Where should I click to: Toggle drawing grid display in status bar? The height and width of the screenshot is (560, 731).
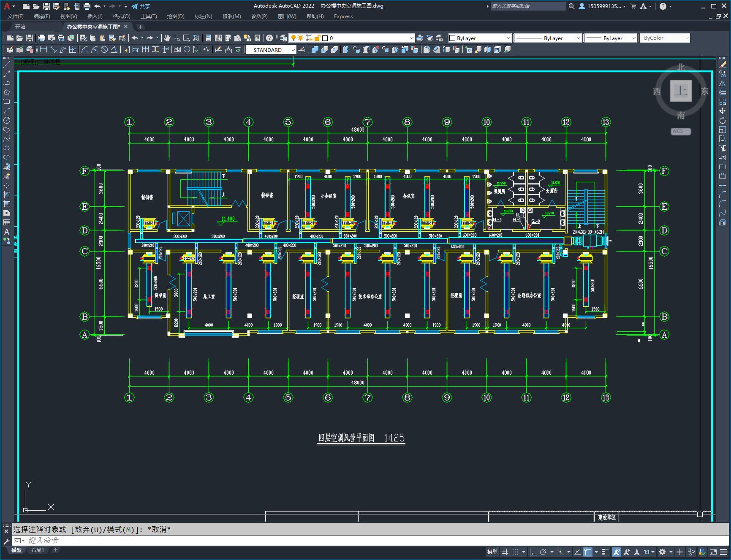point(505,552)
